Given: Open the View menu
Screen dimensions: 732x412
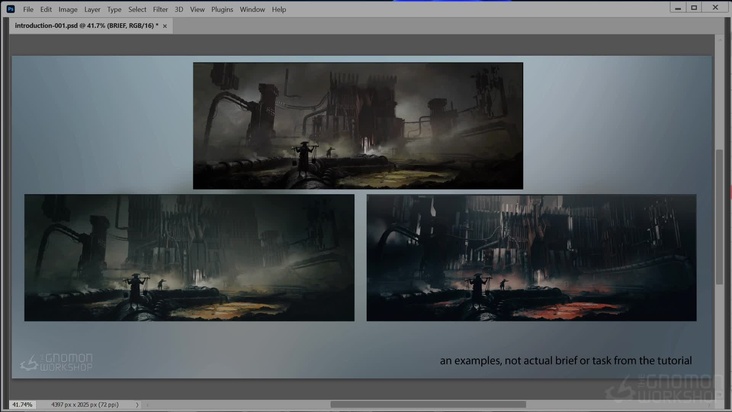Looking at the screenshot, I should point(197,9).
